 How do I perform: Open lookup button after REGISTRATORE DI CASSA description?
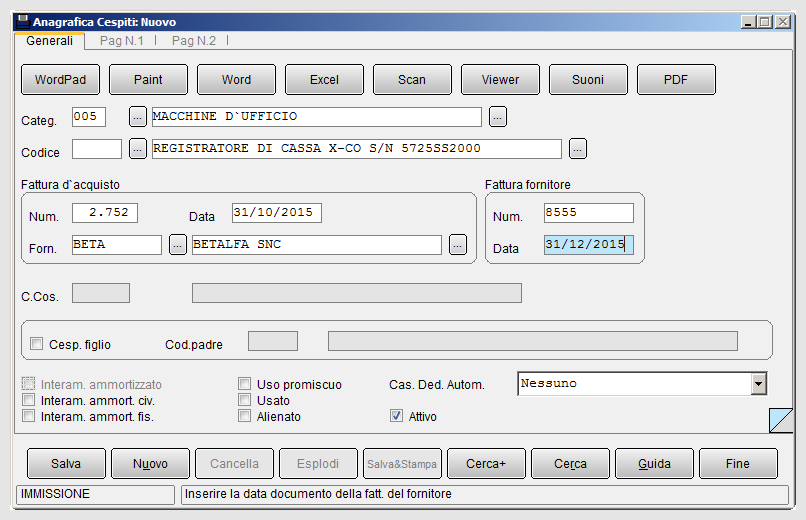coord(578,149)
